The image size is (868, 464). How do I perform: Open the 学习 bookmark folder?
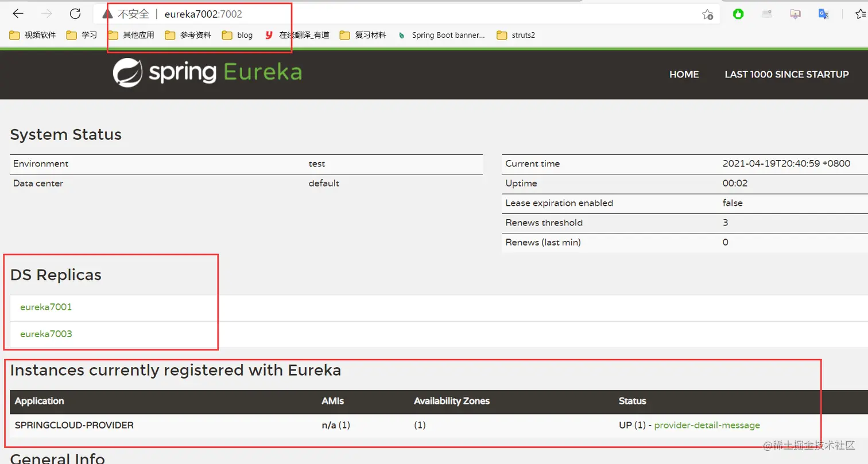point(82,35)
